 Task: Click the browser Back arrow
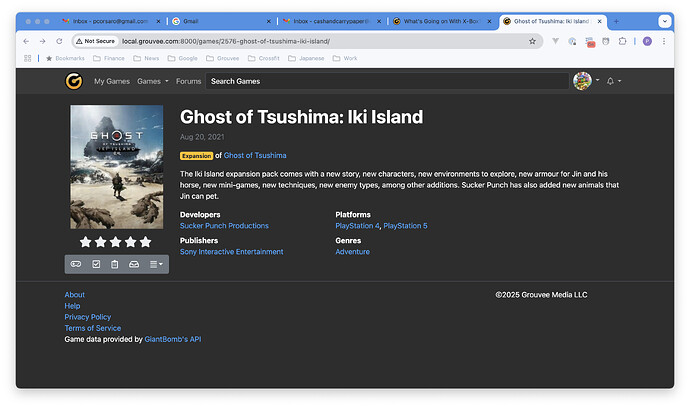26,41
